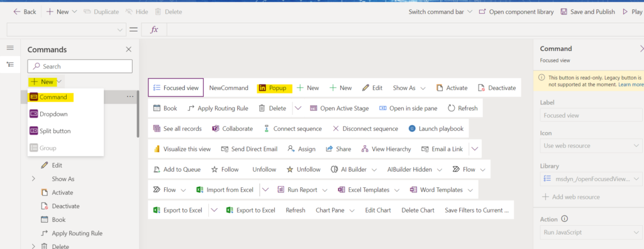644x249 pixels.
Task: Select Deactivate in the commands tree
Action: click(61, 206)
